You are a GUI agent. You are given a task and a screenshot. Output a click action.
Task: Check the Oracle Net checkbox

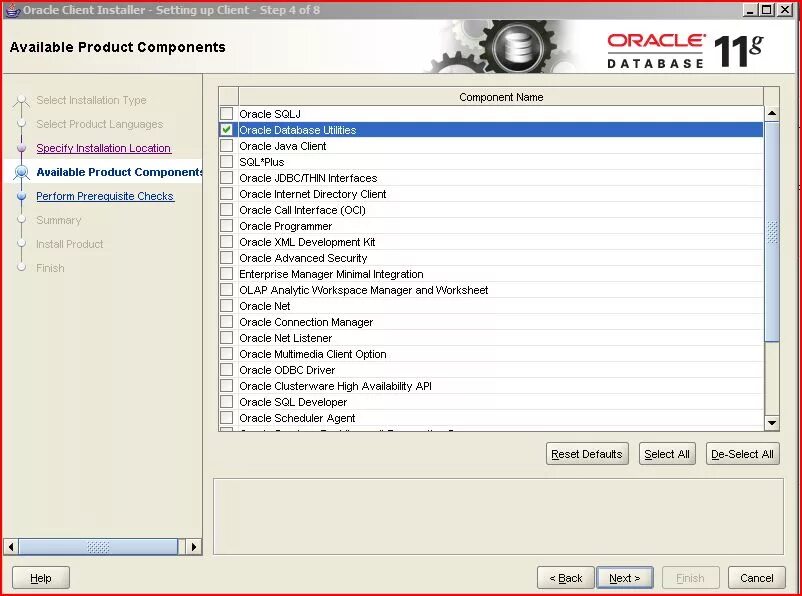point(227,305)
